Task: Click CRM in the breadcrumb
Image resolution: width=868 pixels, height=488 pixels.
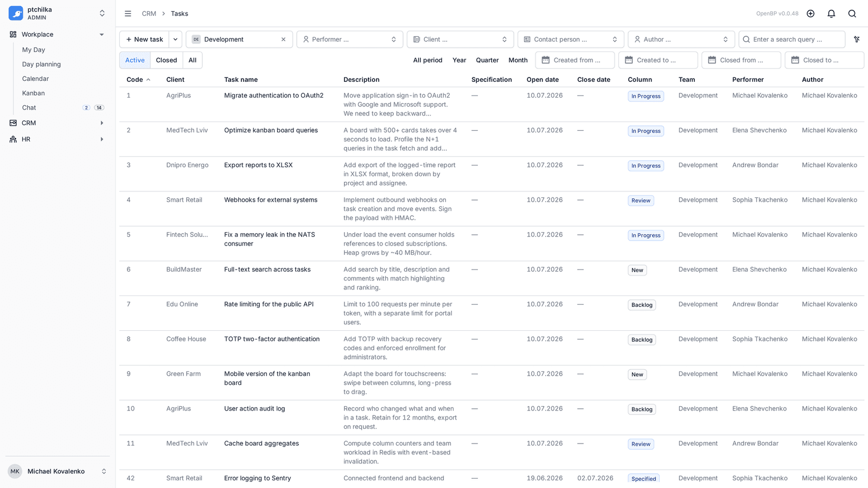Action: (x=149, y=14)
